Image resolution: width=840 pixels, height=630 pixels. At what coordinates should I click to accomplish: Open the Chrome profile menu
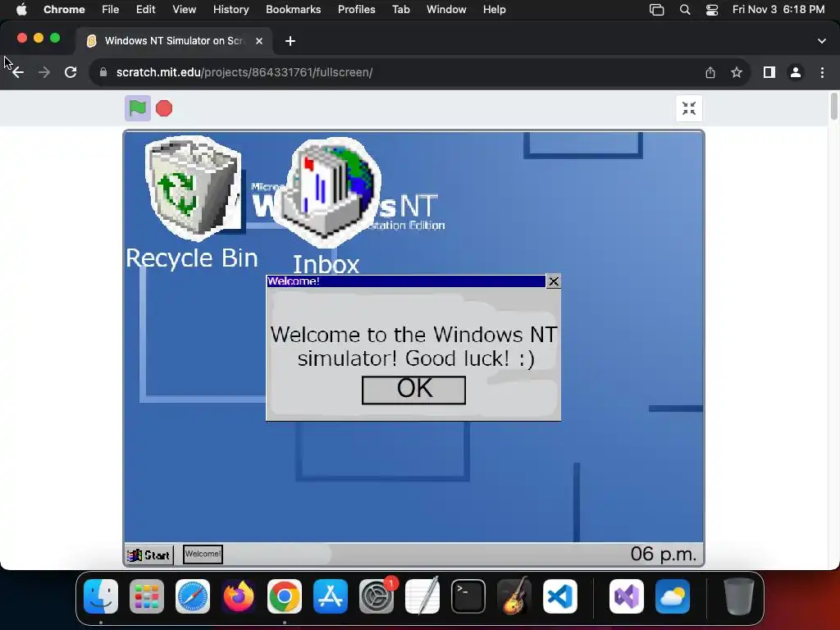(796, 72)
